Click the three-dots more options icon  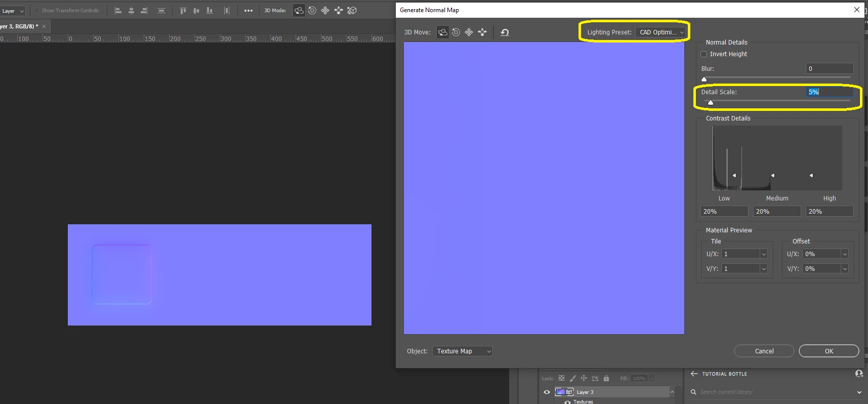(x=249, y=11)
